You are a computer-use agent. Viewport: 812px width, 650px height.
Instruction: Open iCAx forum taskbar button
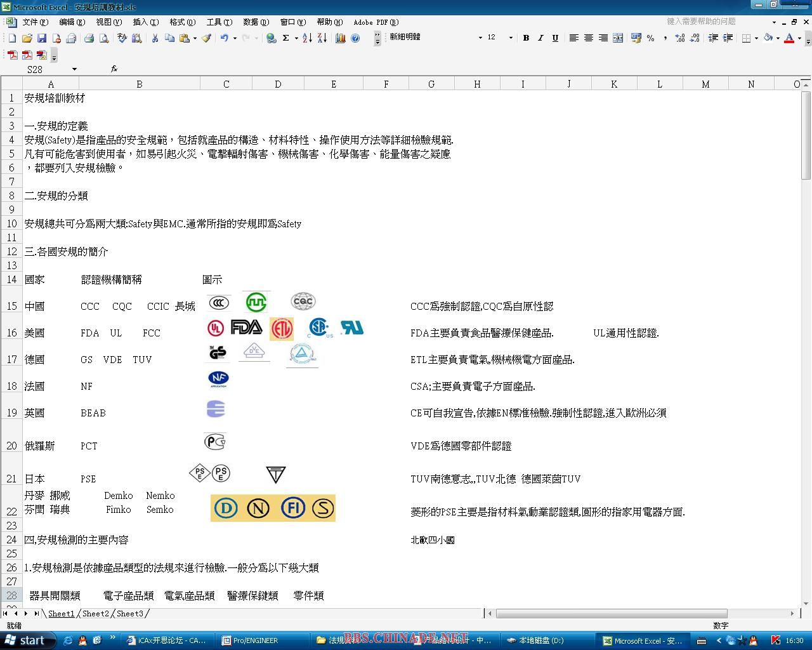pyautogui.click(x=168, y=640)
